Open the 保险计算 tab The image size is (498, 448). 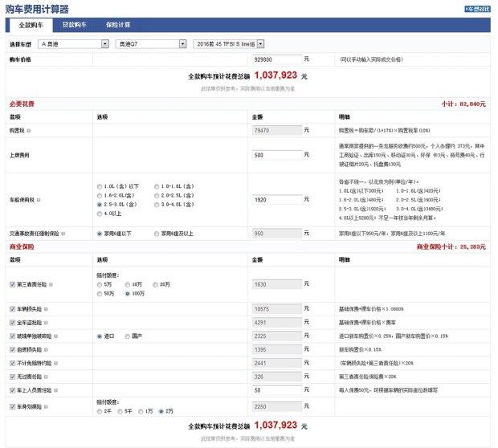(118, 25)
